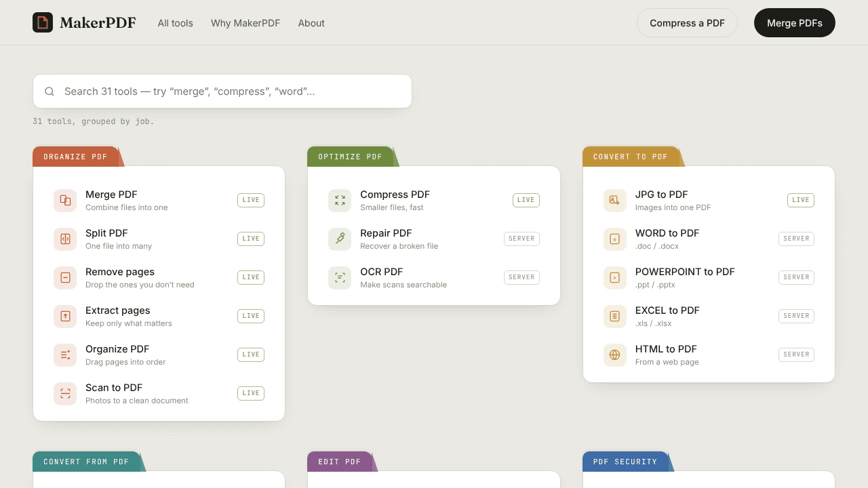Viewport: 868px width, 488px height.
Task: Click the Organize PDF tool icon
Action: [65, 354]
